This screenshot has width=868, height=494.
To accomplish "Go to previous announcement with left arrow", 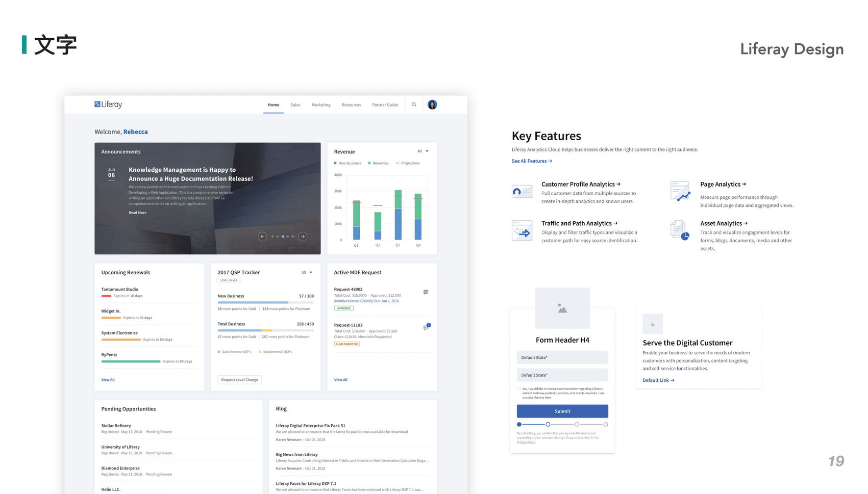I will pos(262,236).
